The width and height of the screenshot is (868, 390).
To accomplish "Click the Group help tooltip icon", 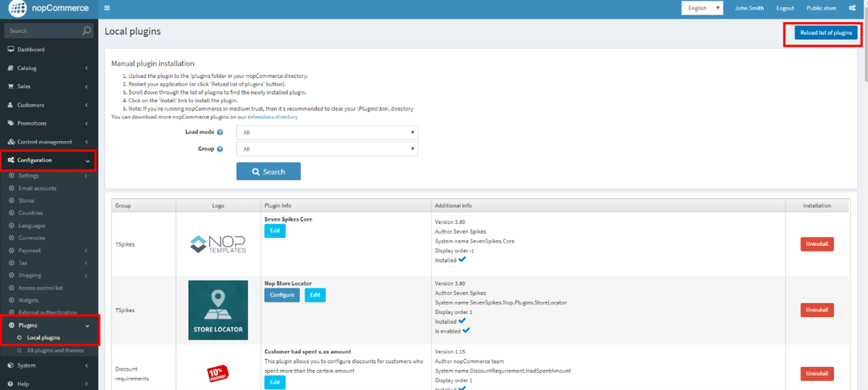I will (x=220, y=149).
